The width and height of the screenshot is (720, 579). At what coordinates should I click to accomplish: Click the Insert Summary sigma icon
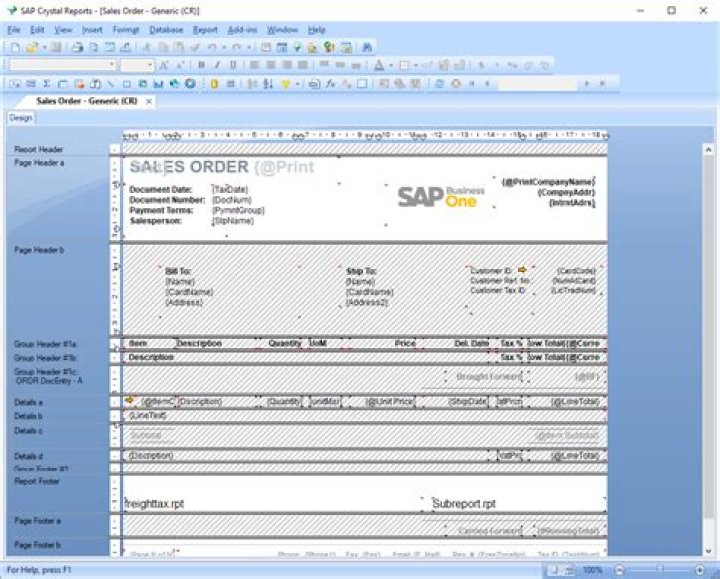[46, 84]
